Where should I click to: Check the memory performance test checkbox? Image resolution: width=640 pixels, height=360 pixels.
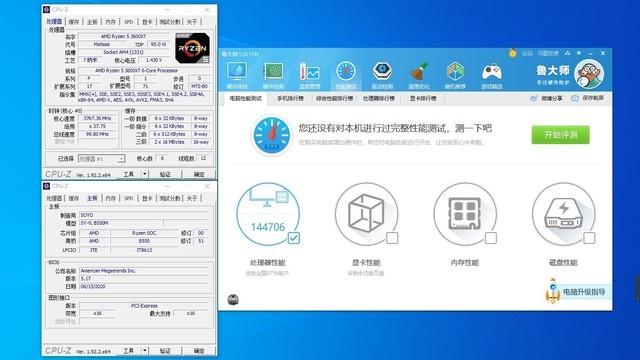(x=491, y=238)
